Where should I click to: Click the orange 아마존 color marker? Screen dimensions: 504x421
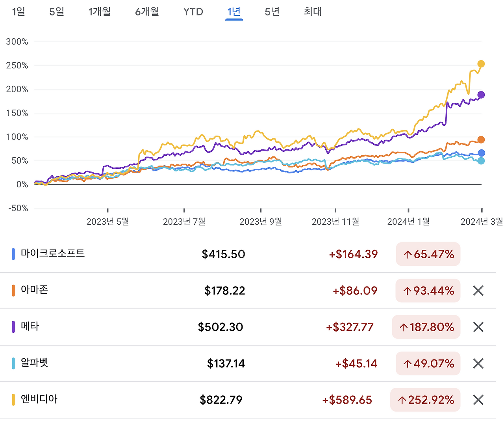point(13,291)
